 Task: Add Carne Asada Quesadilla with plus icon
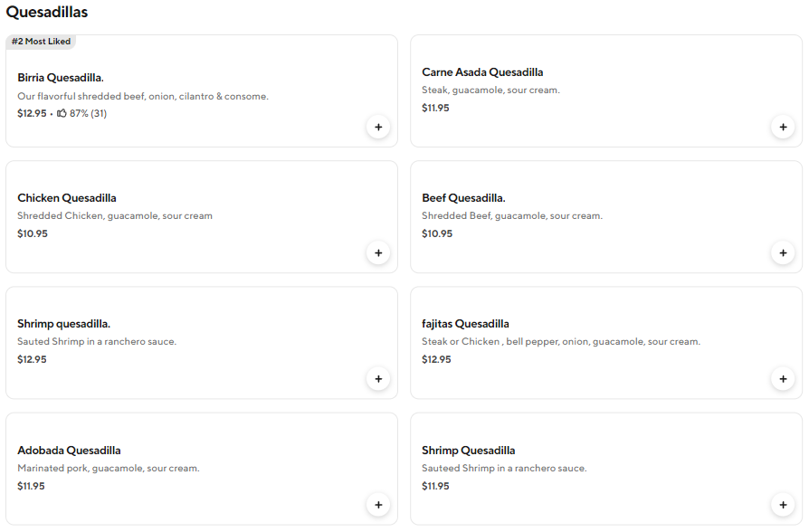(x=783, y=128)
